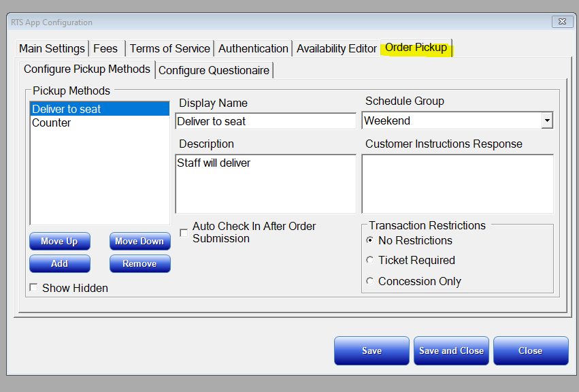The image size is (579, 392).
Task: Click the Move Down button
Action: click(140, 242)
